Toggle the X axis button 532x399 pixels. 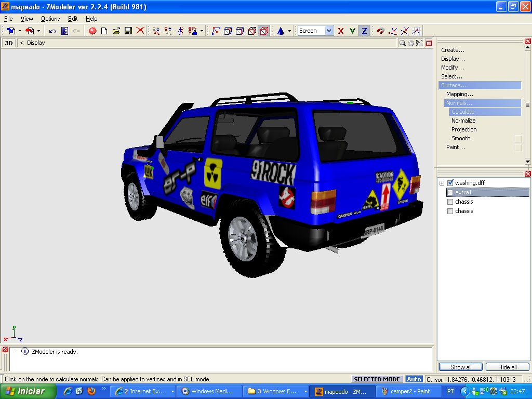pos(341,31)
